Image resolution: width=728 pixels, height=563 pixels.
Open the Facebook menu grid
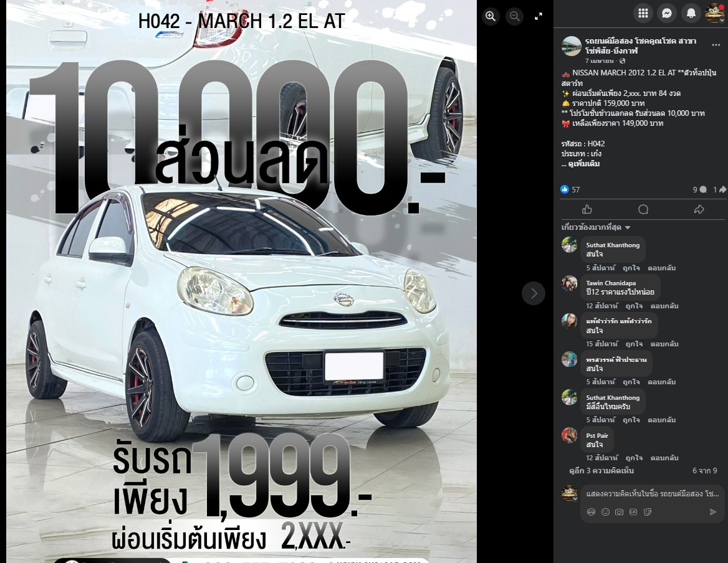[643, 14]
